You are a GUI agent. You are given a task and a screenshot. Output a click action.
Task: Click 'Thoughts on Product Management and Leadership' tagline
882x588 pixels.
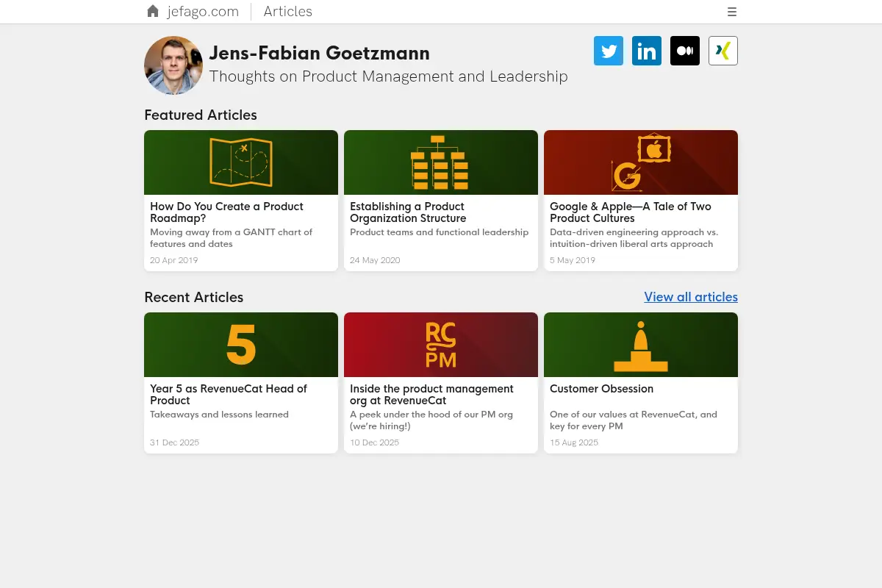click(x=388, y=76)
